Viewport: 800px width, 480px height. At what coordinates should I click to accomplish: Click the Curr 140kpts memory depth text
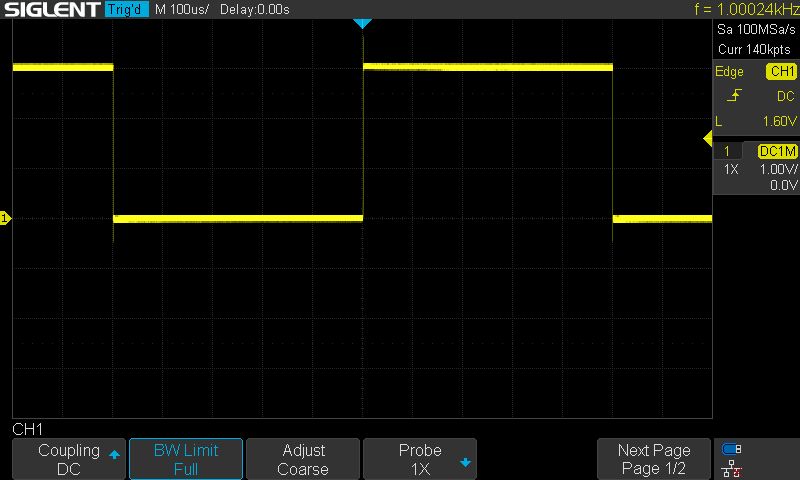click(754, 49)
